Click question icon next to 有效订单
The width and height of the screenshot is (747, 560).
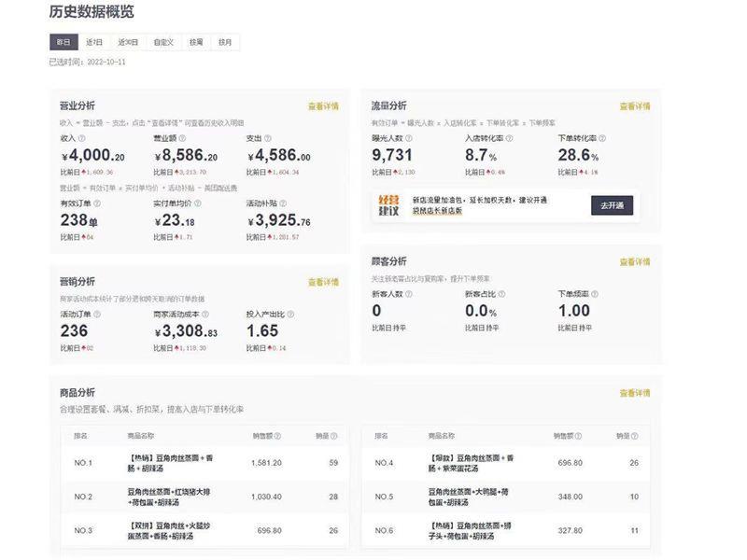97,203
